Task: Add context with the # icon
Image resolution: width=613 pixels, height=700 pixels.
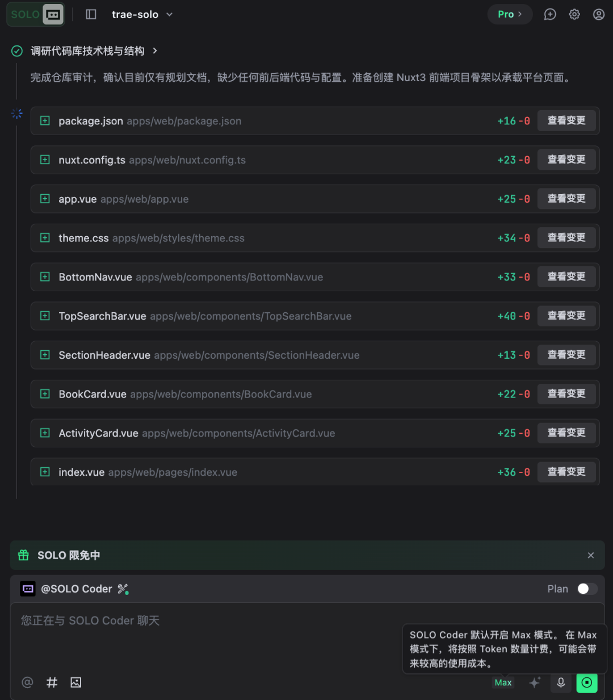Action: coord(52,682)
